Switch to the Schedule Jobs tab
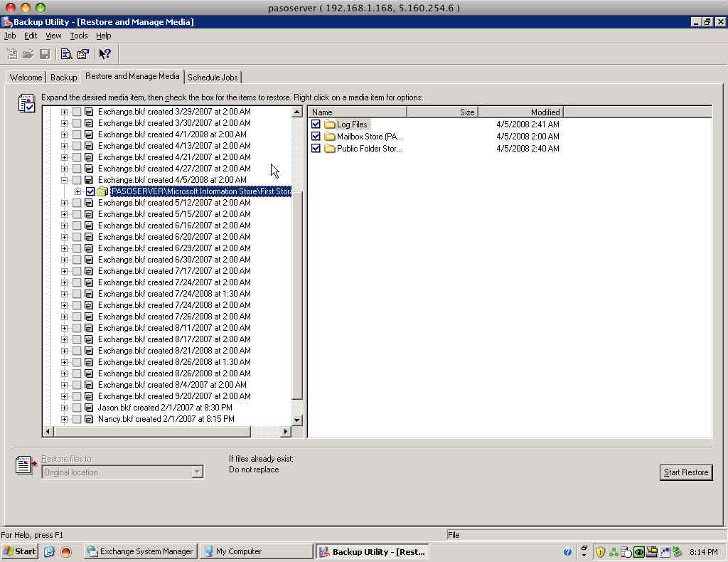Viewport: 728px width, 562px height. [213, 77]
